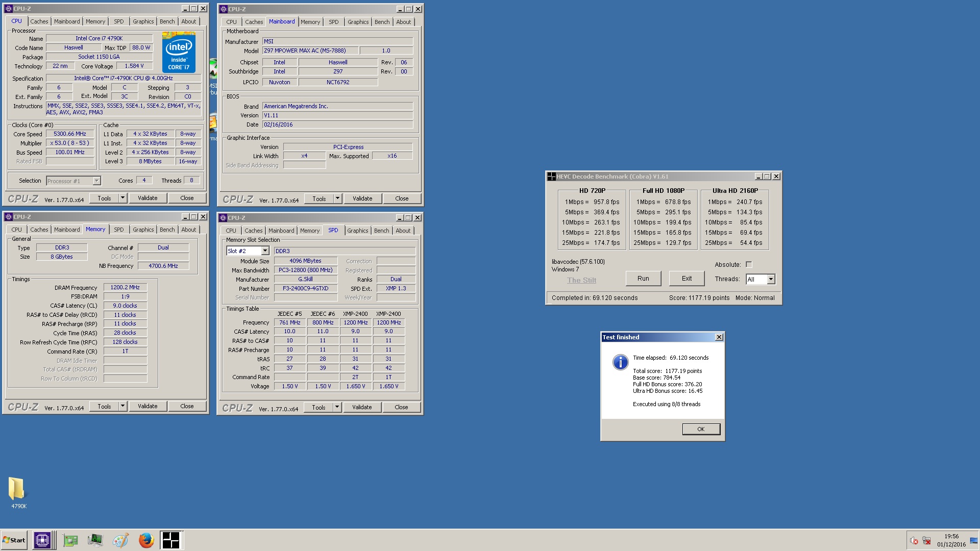Click Completed in: 69.120 seconds text
This screenshot has width=980, height=551.
[595, 298]
